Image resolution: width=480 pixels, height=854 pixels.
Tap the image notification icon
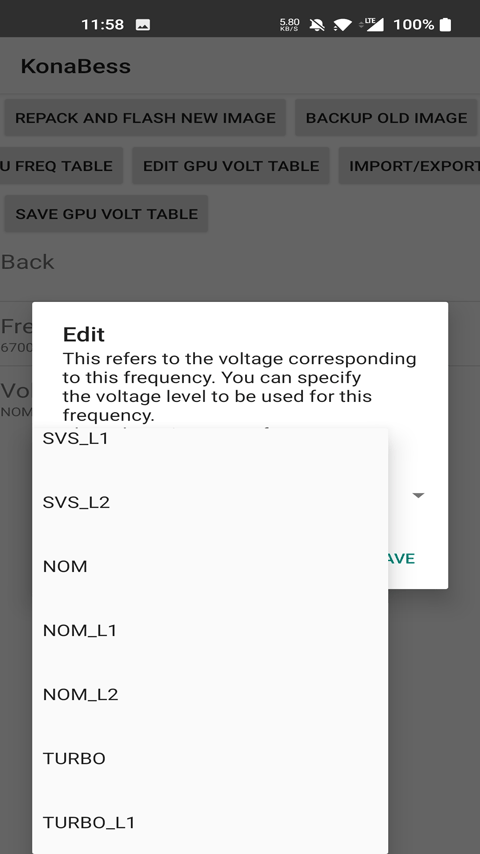143,25
